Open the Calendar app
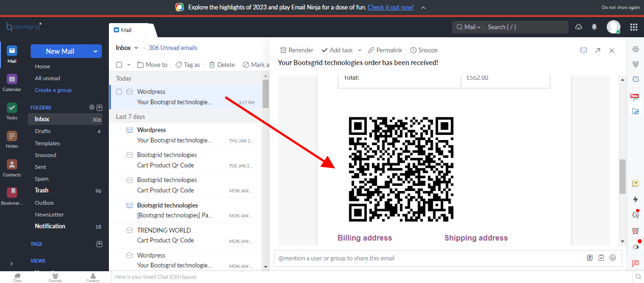The height and width of the screenshot is (283, 644). [x=12, y=83]
